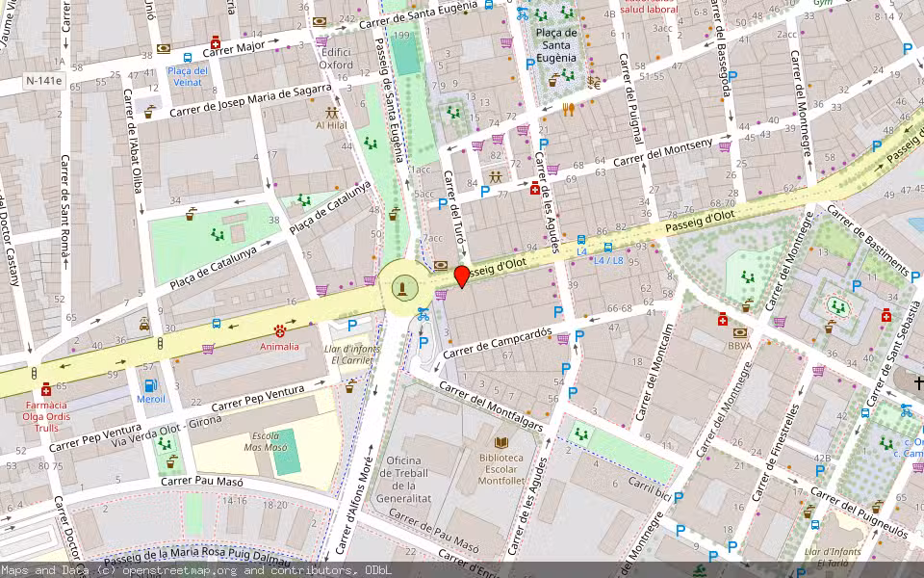Select the Carrer del Montseny street name
This screenshot has width=924, height=578.
(x=663, y=152)
